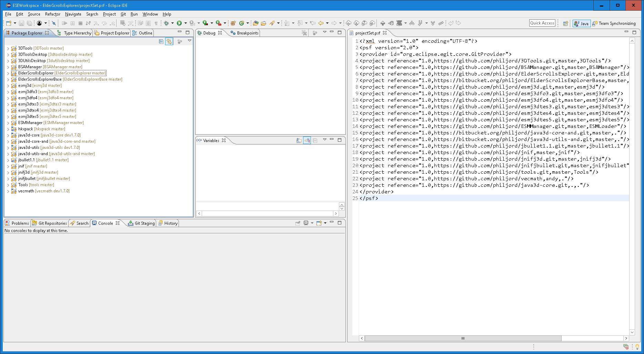
Task: Click the Save icon in toolbar
Action: click(x=21, y=23)
